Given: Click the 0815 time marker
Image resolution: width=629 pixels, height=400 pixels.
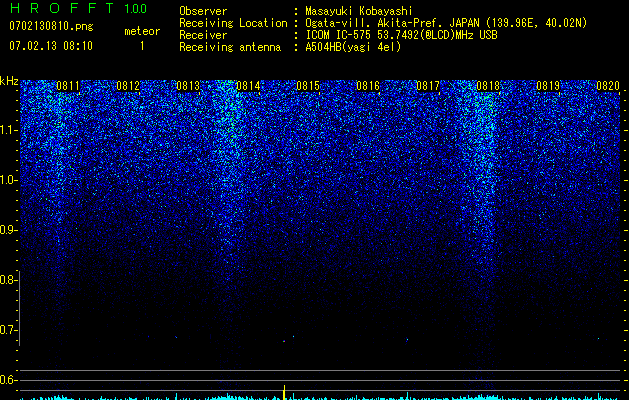Looking at the screenshot, I should click(x=308, y=86).
